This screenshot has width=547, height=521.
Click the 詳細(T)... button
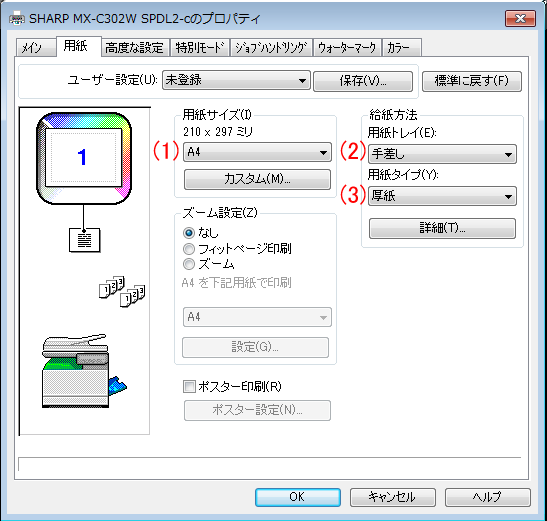pos(442,228)
